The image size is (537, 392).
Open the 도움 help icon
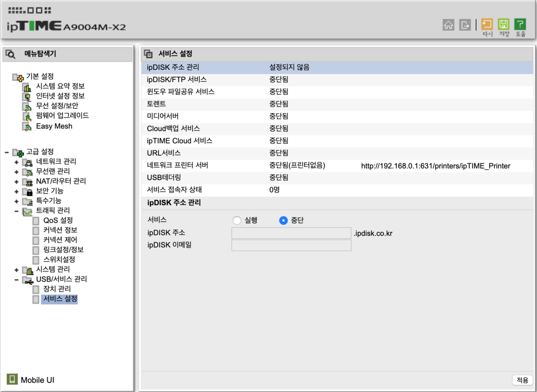tap(520, 24)
